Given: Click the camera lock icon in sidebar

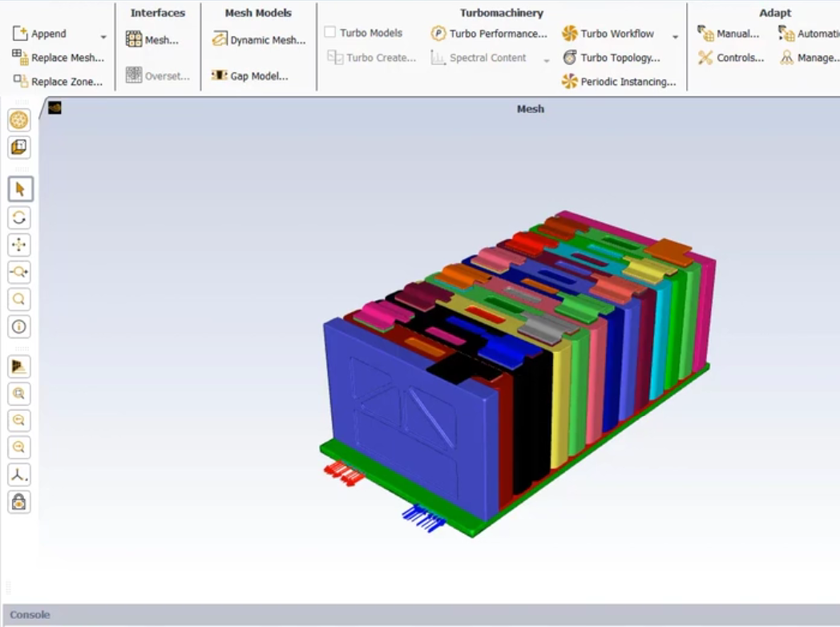Looking at the screenshot, I should (19, 502).
